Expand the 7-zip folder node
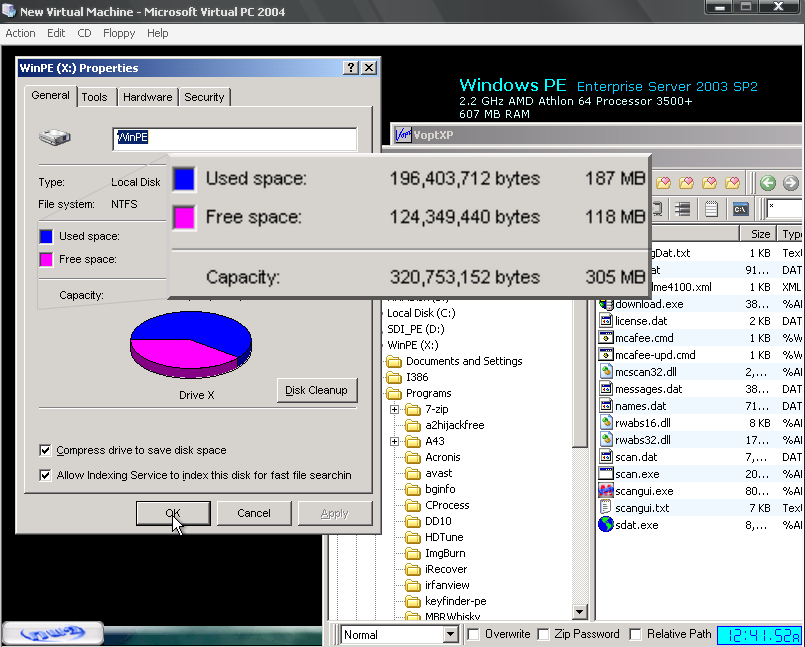Viewport: 805px width, 647px height. [x=394, y=409]
